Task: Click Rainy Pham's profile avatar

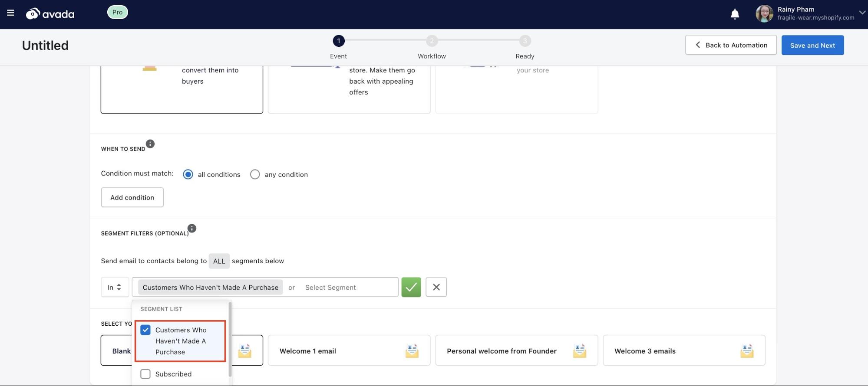Action: pos(764,13)
